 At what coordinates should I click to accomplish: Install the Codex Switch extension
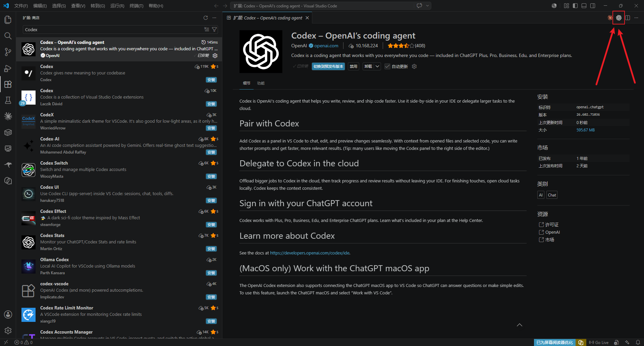point(211,176)
